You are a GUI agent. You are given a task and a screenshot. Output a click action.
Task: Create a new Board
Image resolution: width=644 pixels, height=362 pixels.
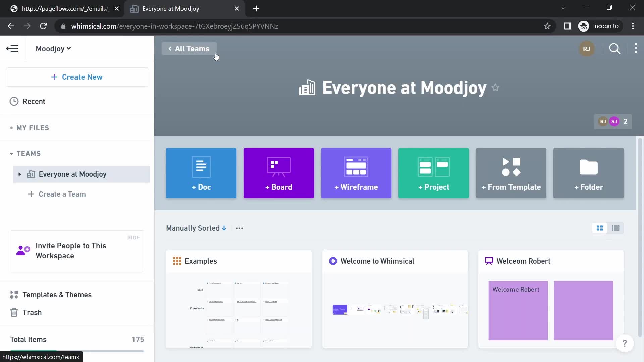pyautogui.click(x=279, y=173)
